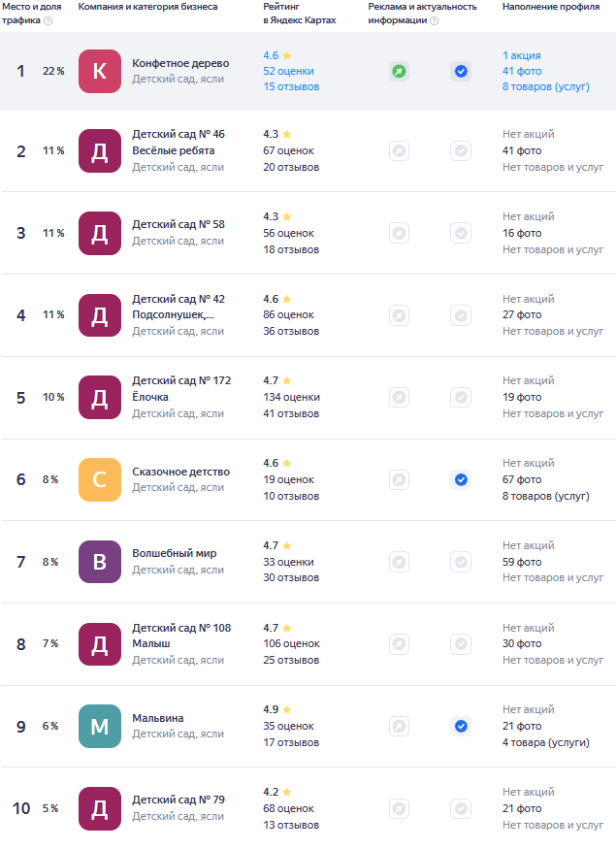Click the grey verification icon for Детский сад № 46
The width and height of the screenshot is (616, 849).
(461, 150)
